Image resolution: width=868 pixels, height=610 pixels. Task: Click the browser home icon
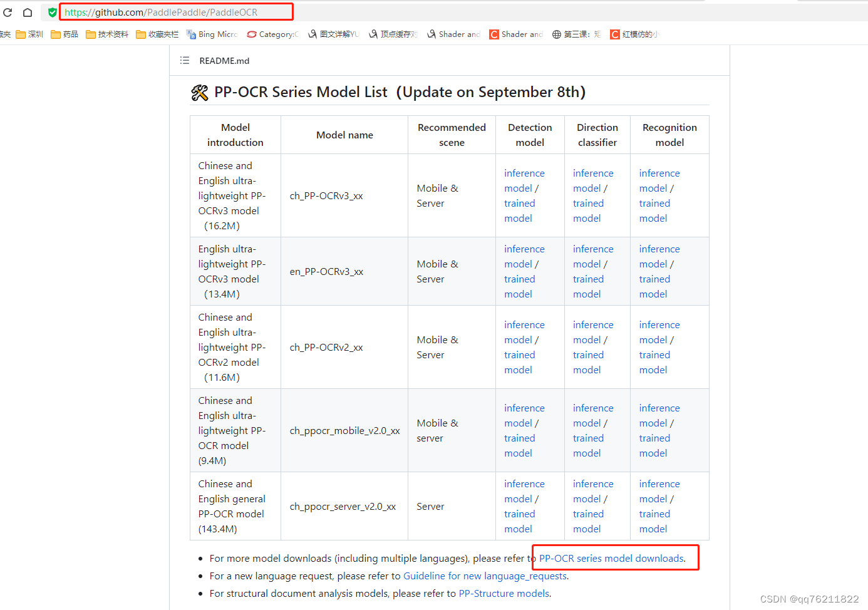28,12
